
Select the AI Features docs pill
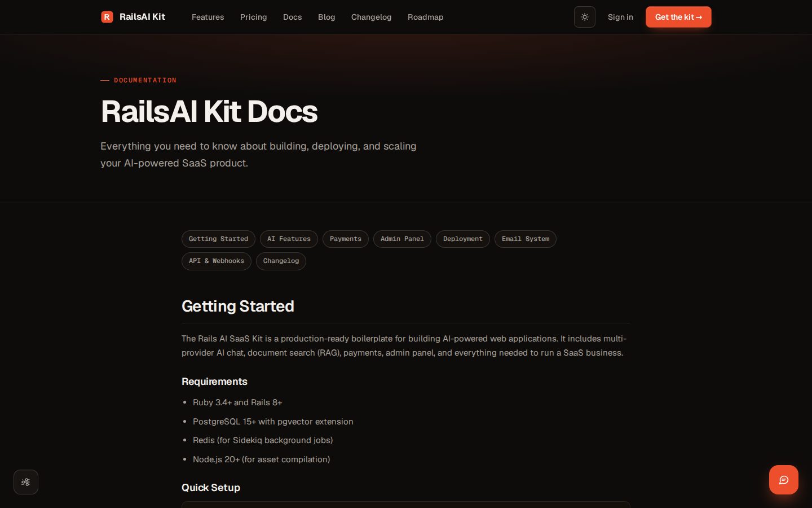[x=289, y=239]
